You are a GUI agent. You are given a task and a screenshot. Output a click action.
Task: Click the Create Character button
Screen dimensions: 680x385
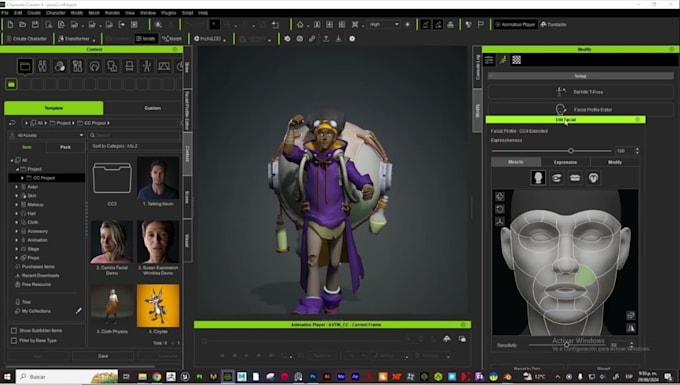coord(27,39)
